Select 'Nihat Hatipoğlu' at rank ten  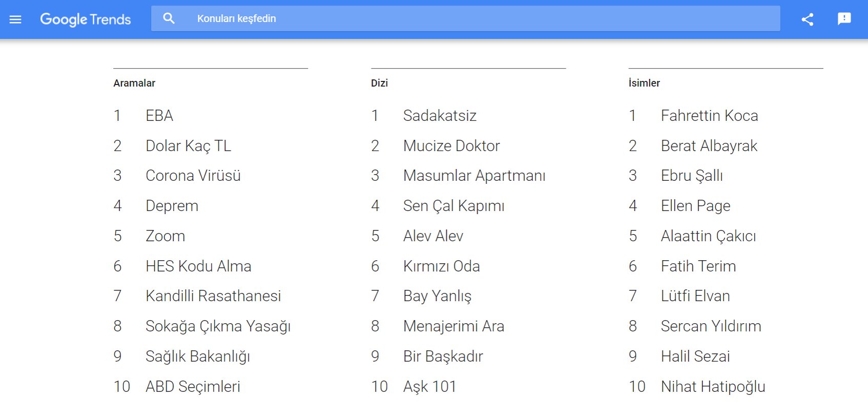pos(713,387)
